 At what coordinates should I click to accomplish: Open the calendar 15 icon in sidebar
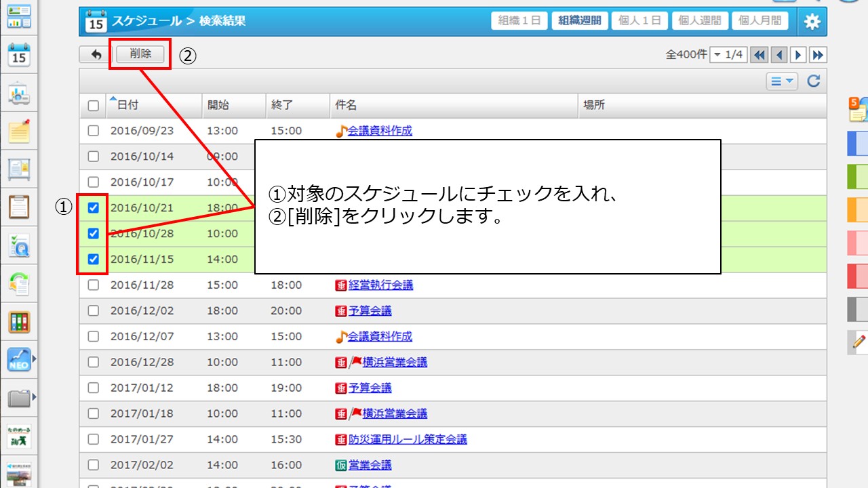pos(19,56)
